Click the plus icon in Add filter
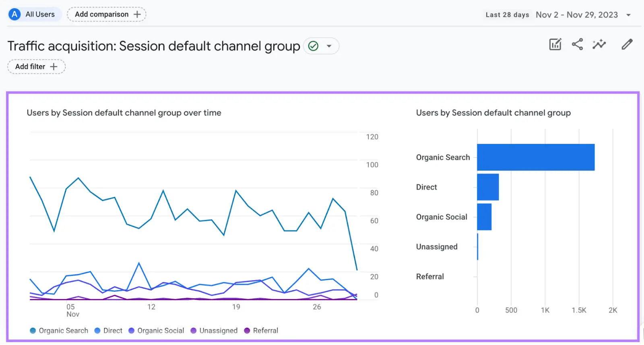644x345 pixels. coord(54,67)
